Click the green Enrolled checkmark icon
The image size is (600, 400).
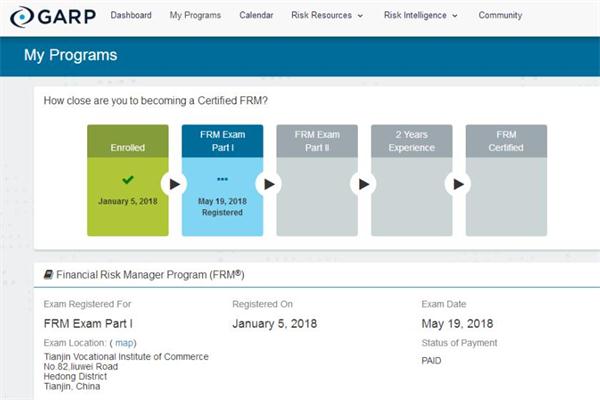[128, 179]
